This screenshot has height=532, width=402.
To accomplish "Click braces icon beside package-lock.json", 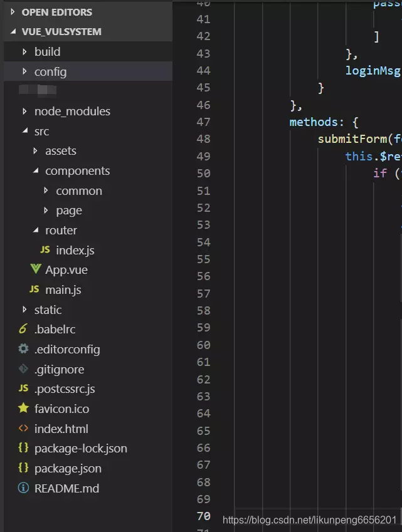I will coord(23,448).
